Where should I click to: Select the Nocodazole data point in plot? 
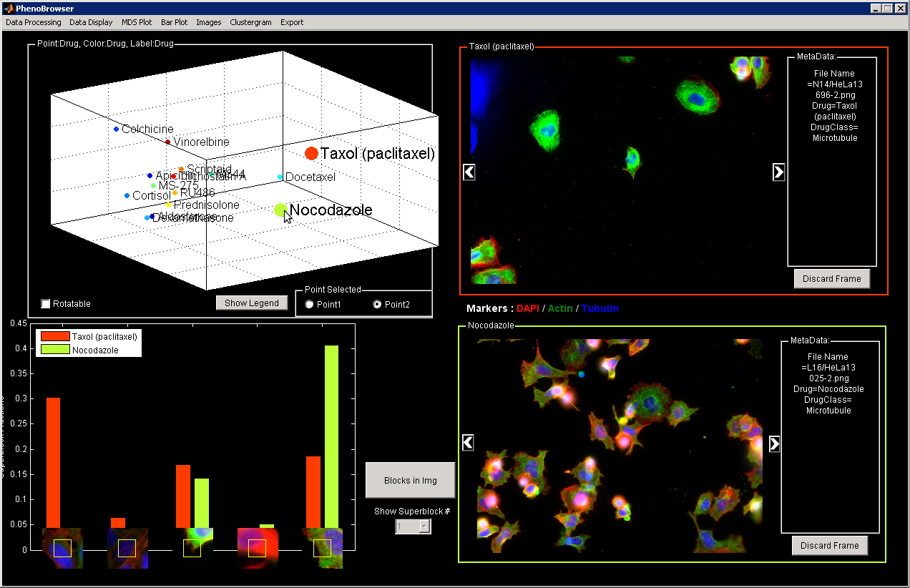point(280,210)
